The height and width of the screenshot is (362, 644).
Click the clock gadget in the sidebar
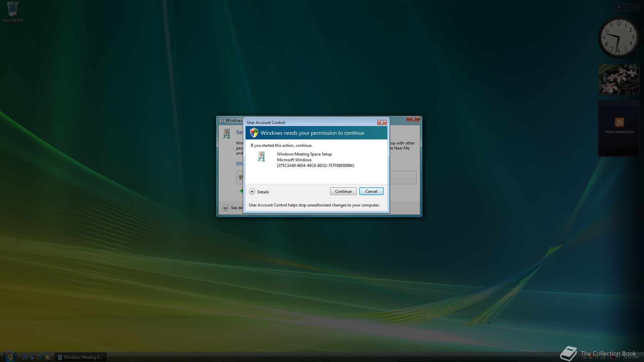(x=619, y=38)
